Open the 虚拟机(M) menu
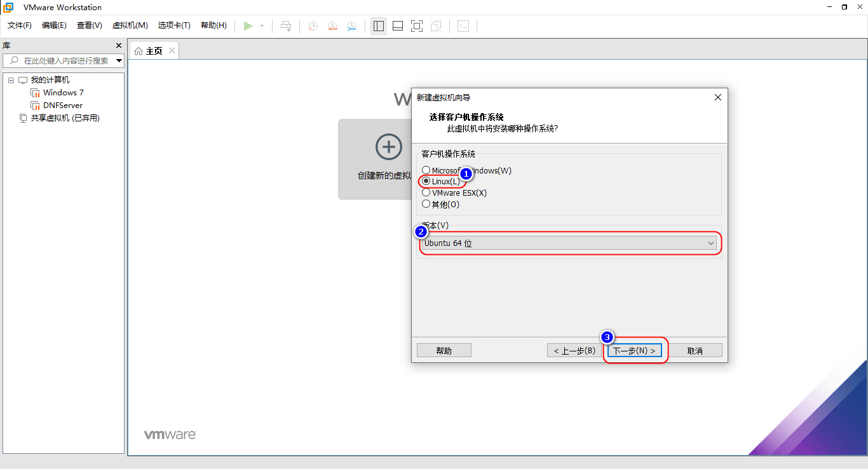The width and height of the screenshot is (868, 469). 130,25
